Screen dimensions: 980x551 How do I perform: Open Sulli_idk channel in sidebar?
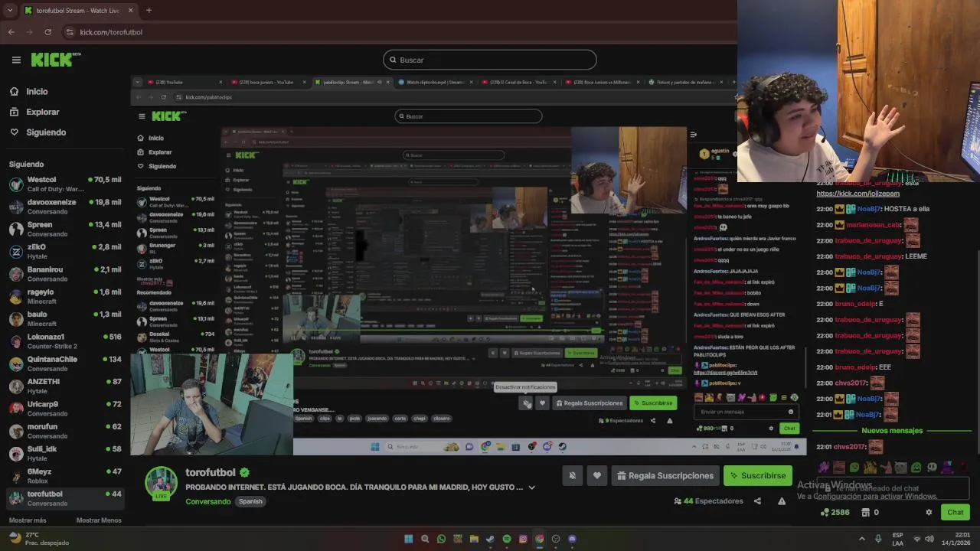[x=65, y=453]
